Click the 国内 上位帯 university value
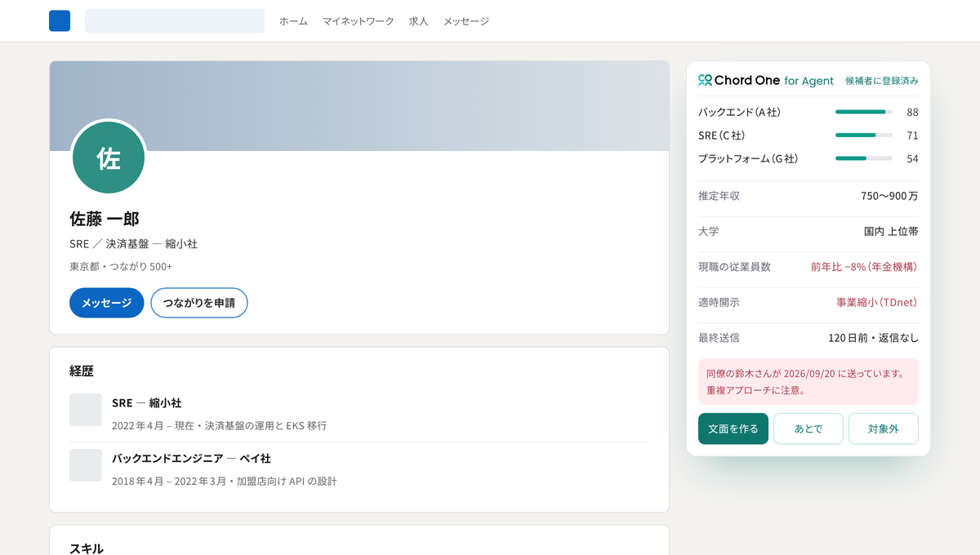980x555 pixels. pos(891,231)
